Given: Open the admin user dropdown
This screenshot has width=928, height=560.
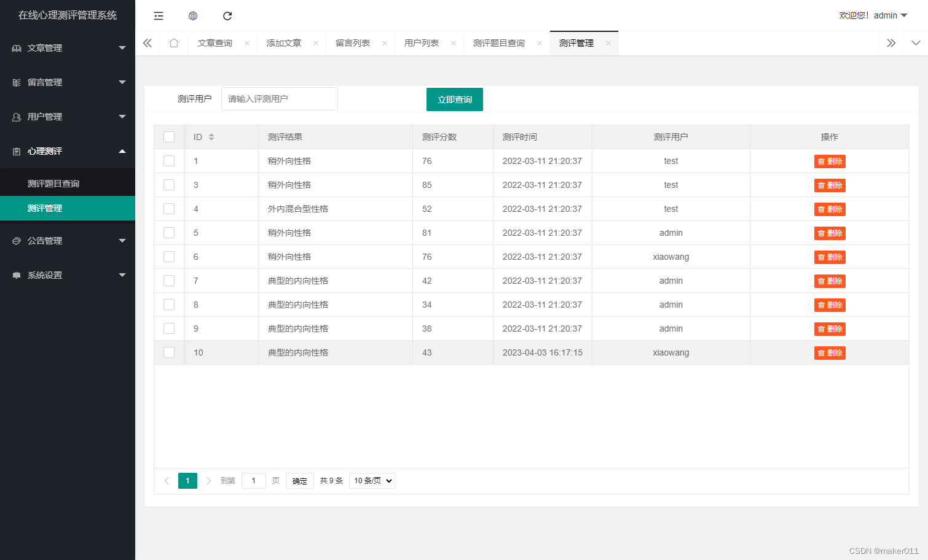Looking at the screenshot, I should click(x=873, y=15).
